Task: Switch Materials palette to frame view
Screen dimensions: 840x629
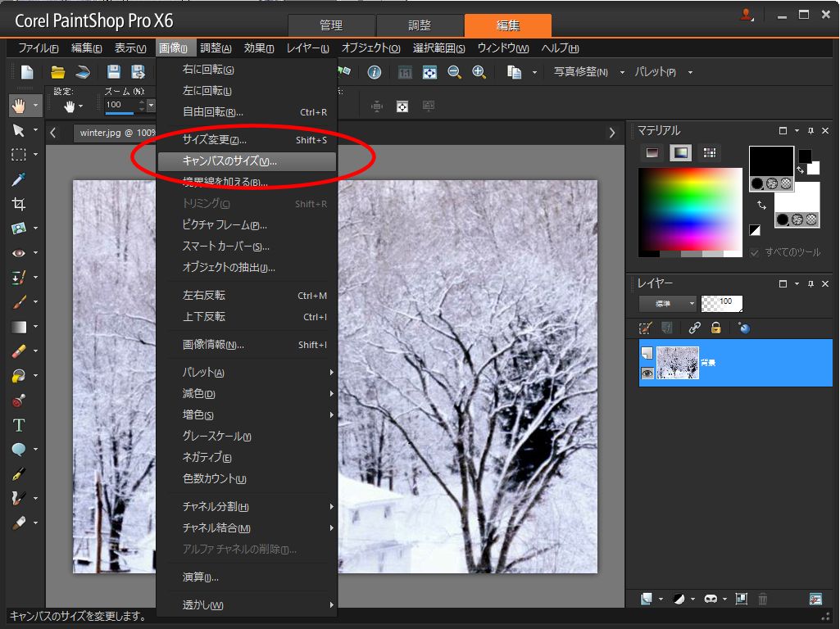Action: click(x=652, y=153)
